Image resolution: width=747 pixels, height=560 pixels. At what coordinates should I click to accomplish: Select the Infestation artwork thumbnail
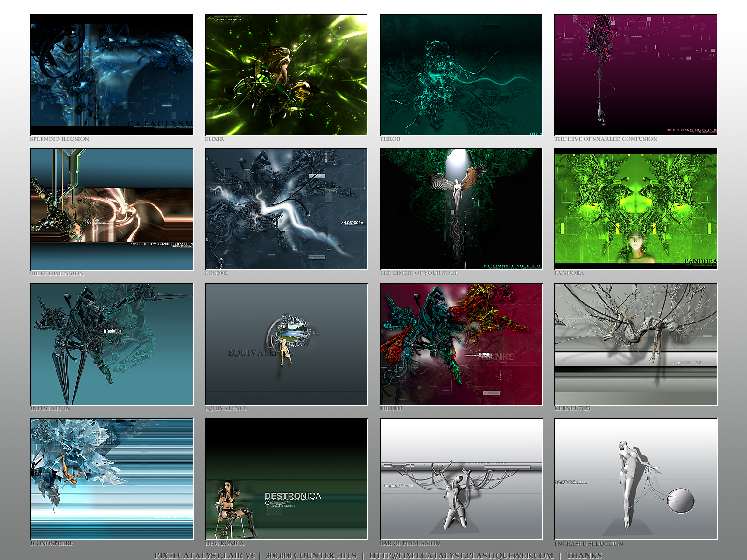[112, 344]
